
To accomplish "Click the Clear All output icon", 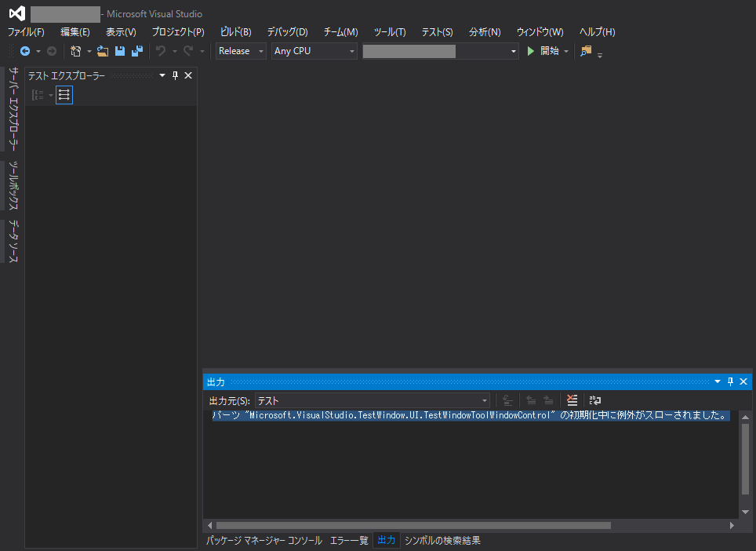I will point(572,400).
